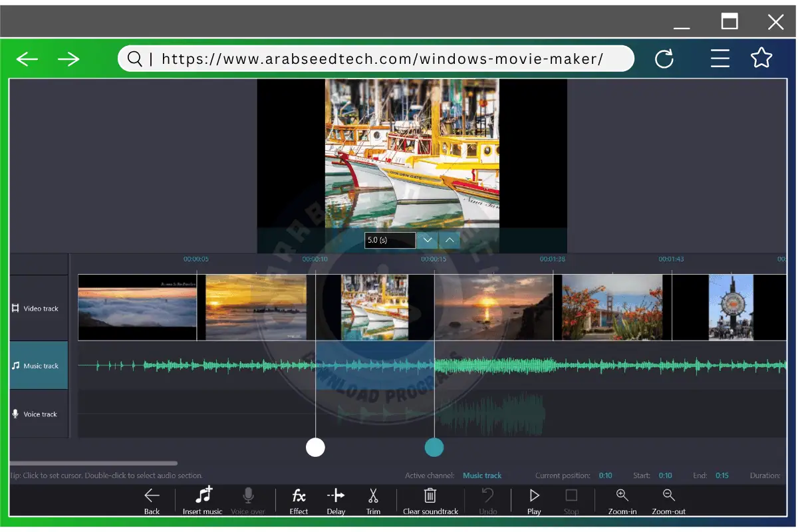The image size is (798, 532).
Task: Open the Effect fx tool
Action: (x=299, y=497)
